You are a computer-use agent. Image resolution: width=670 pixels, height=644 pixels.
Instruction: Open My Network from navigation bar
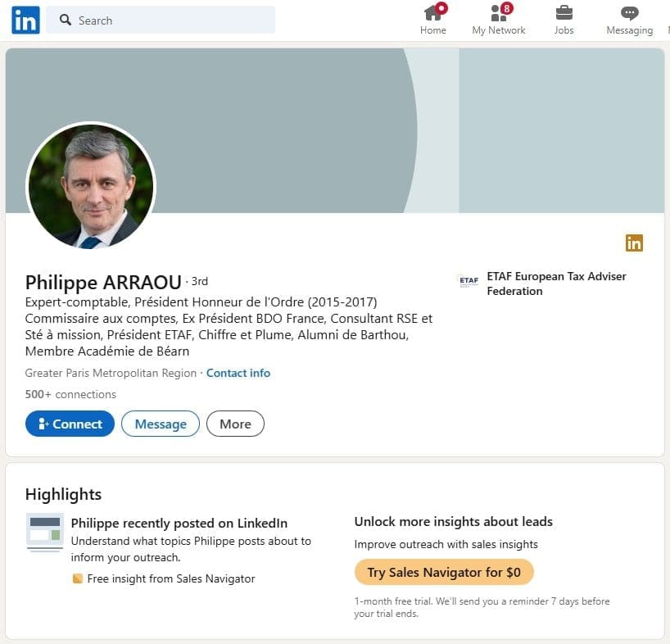point(499,18)
